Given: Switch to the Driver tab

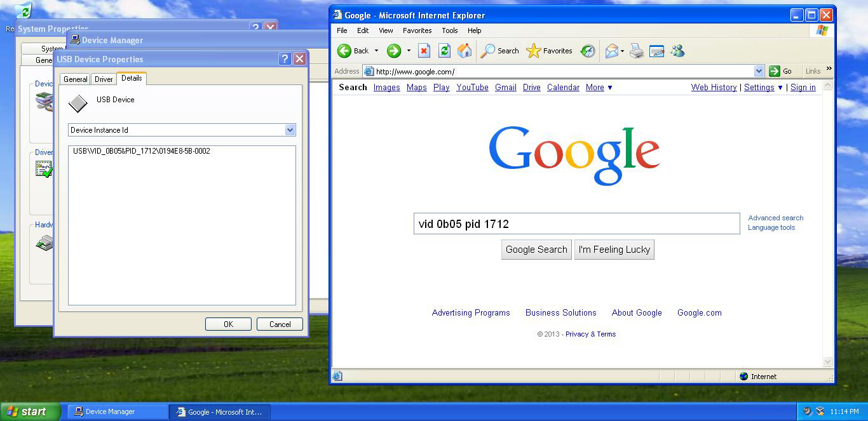Looking at the screenshot, I should 104,79.
